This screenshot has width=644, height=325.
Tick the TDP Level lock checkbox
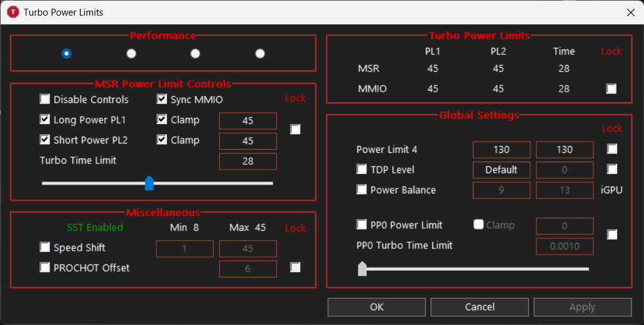coord(612,169)
